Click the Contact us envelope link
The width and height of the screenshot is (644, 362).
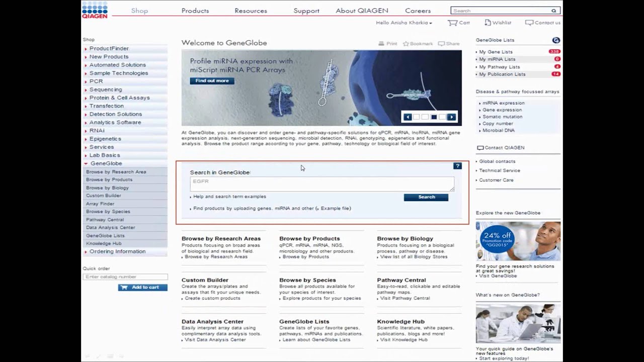[x=543, y=23]
